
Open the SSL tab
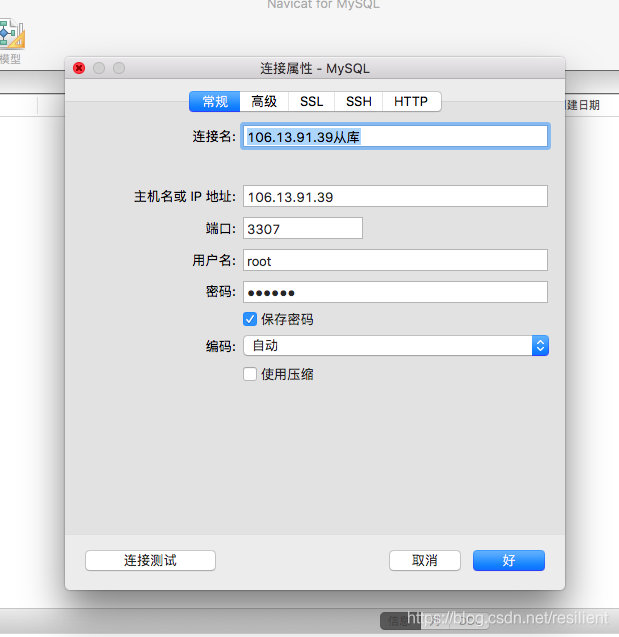312,102
